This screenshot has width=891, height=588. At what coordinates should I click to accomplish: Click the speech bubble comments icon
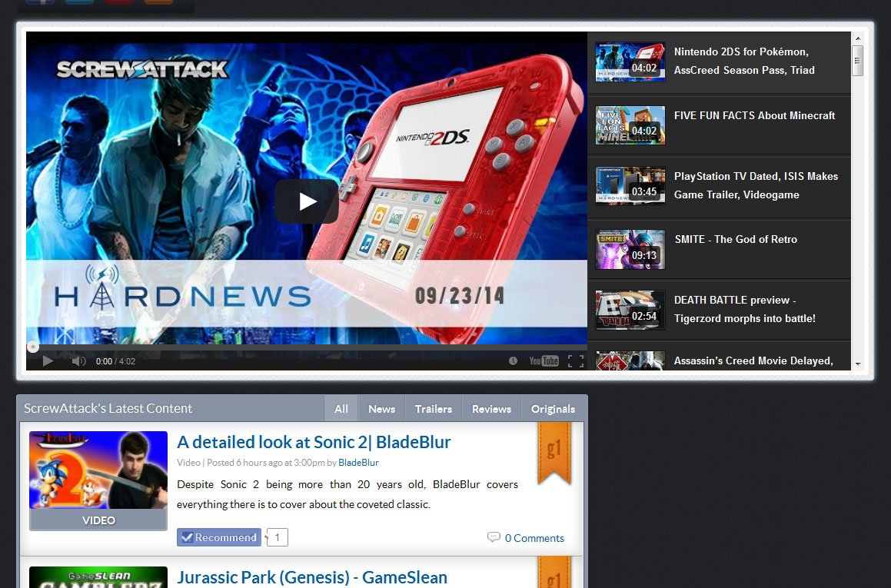click(x=494, y=537)
